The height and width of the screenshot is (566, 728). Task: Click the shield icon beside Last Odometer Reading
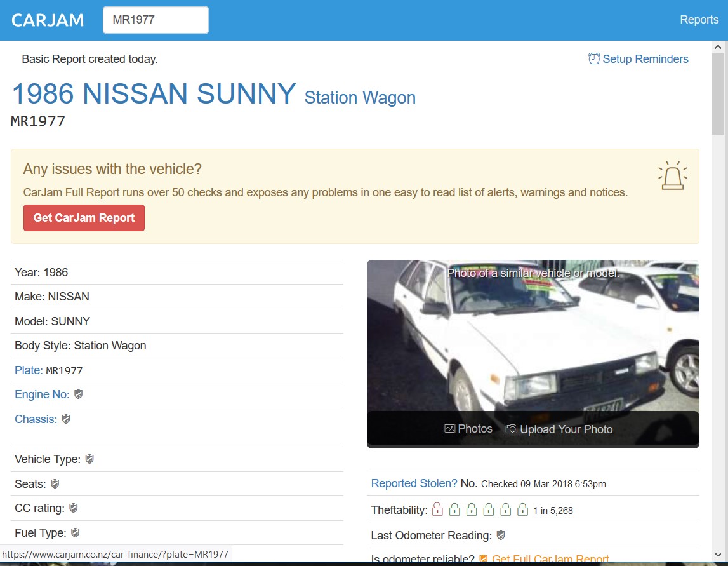point(501,535)
